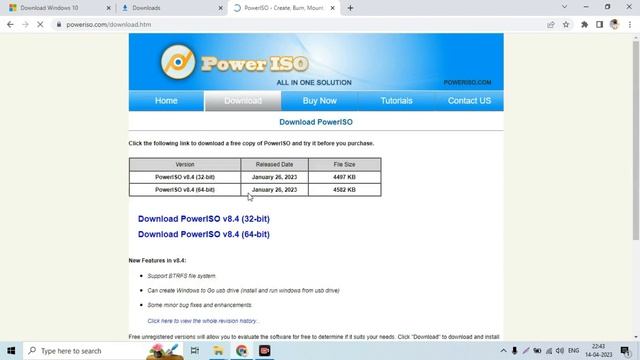Open Chrome from the taskbar
Viewport: 640px width, 360px height.
(242, 351)
